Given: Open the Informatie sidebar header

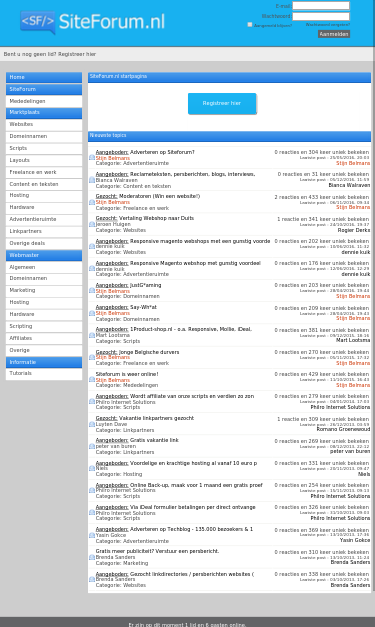Looking at the screenshot, I should (x=44, y=362).
